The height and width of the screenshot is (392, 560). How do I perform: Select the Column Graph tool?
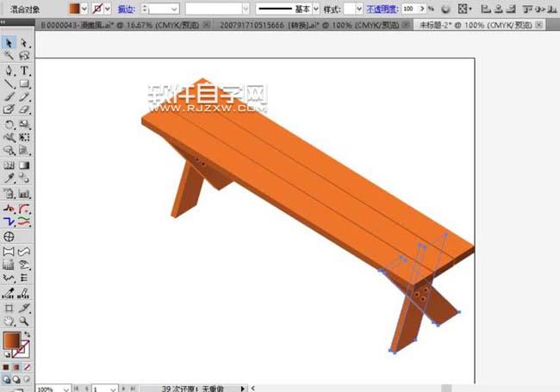(x=24, y=194)
